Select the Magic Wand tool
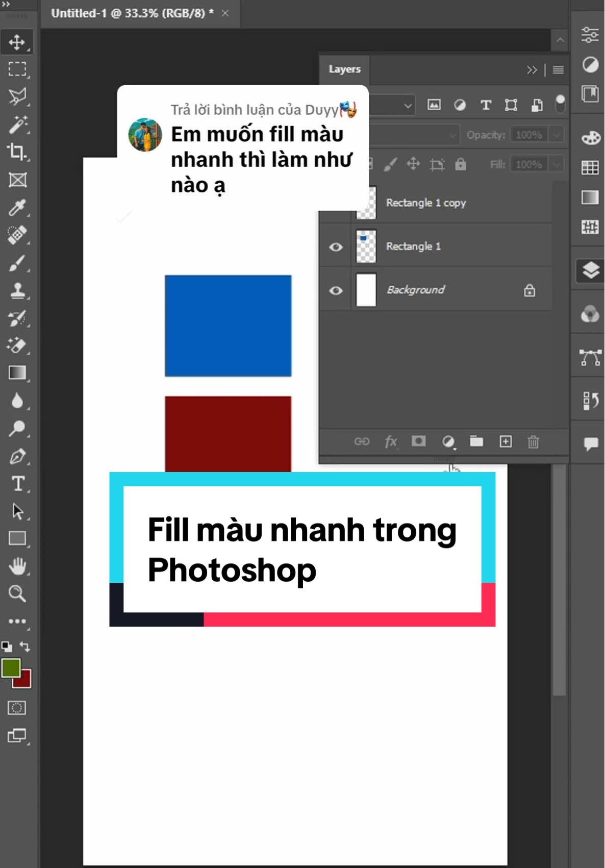The image size is (605, 868). [x=17, y=124]
